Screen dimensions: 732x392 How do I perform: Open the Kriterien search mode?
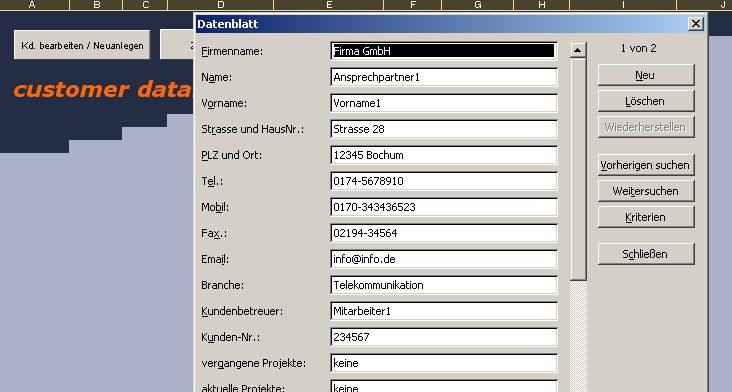646,217
